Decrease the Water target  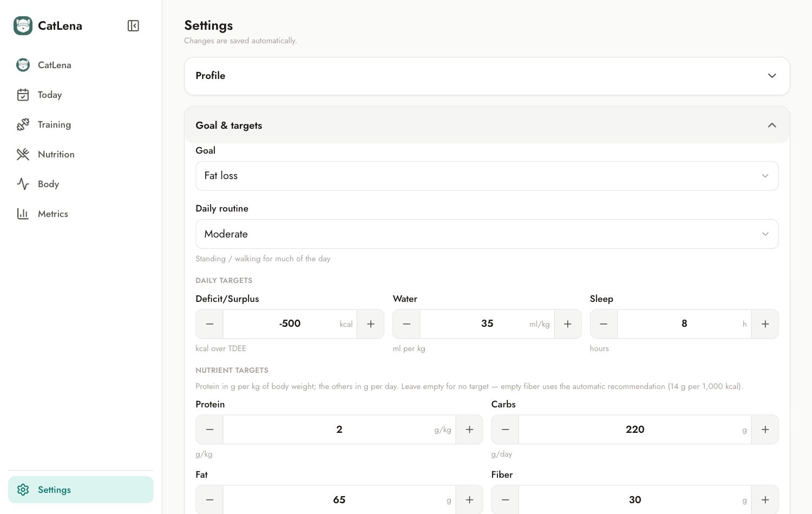point(407,324)
